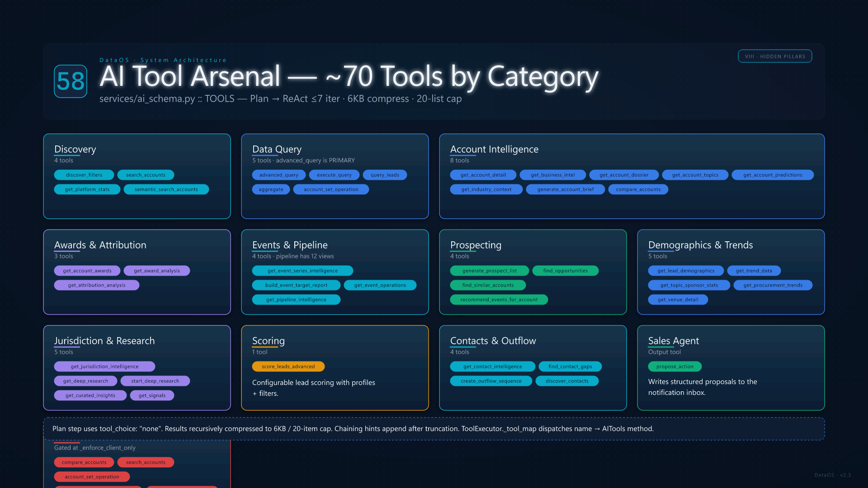Viewport: 868px width, 488px height.
Task: Click the 58 slide number badge
Action: tap(71, 81)
